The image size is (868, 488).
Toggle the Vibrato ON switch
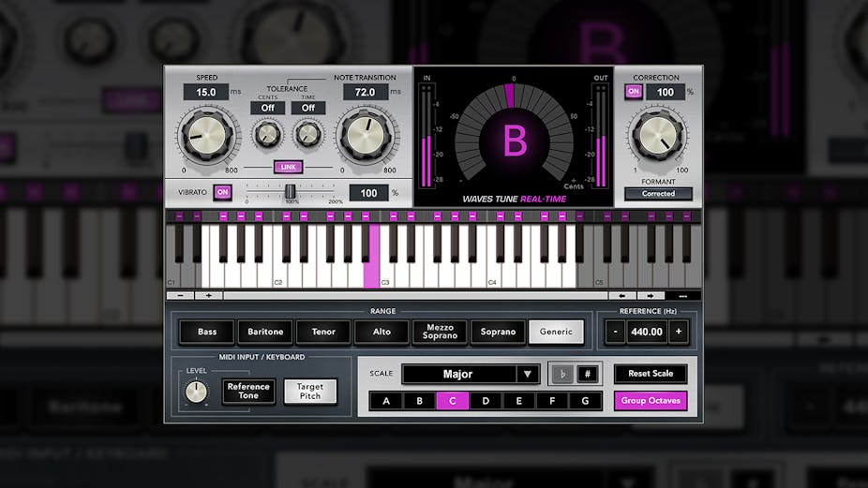click(x=222, y=192)
